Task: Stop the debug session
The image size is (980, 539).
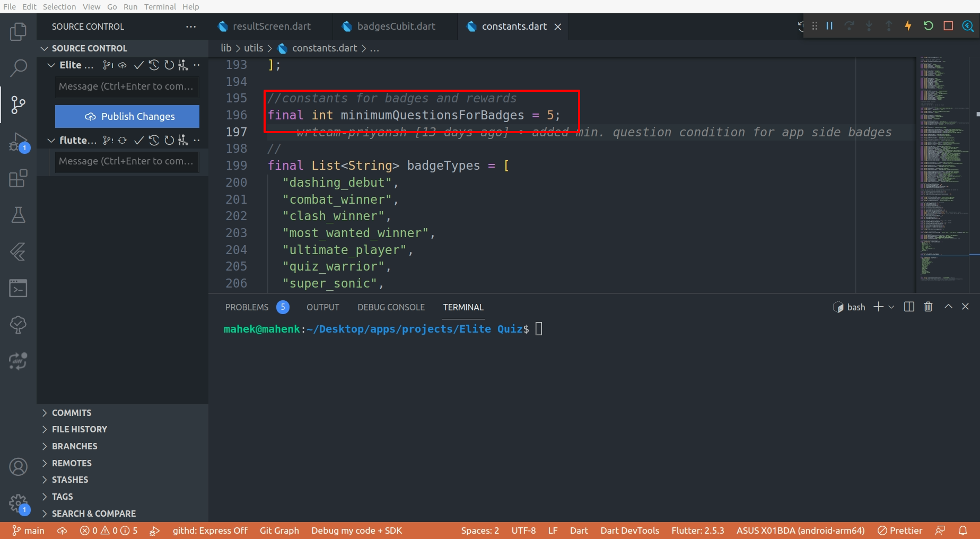Action: coord(948,26)
